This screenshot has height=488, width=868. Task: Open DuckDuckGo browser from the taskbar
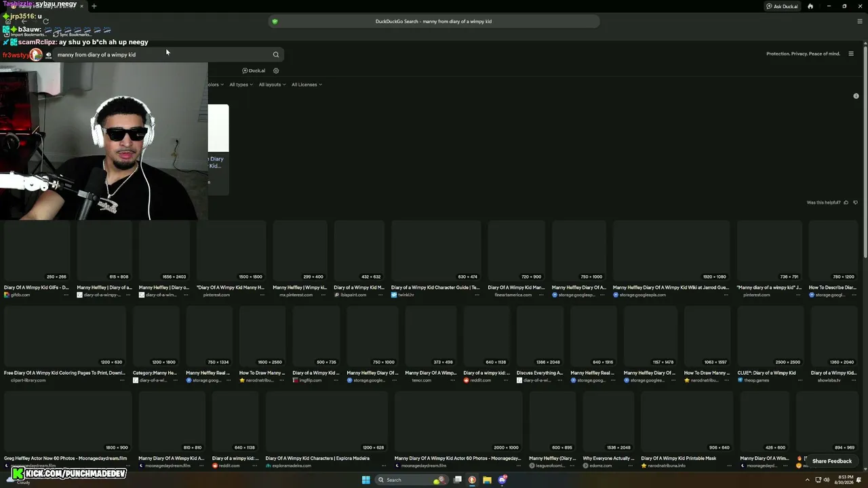point(472,480)
